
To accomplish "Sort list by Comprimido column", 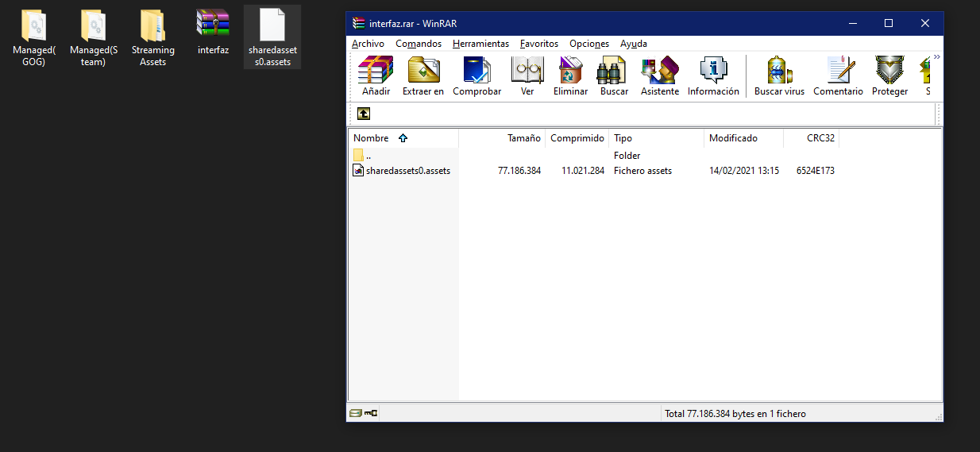I will [x=577, y=138].
